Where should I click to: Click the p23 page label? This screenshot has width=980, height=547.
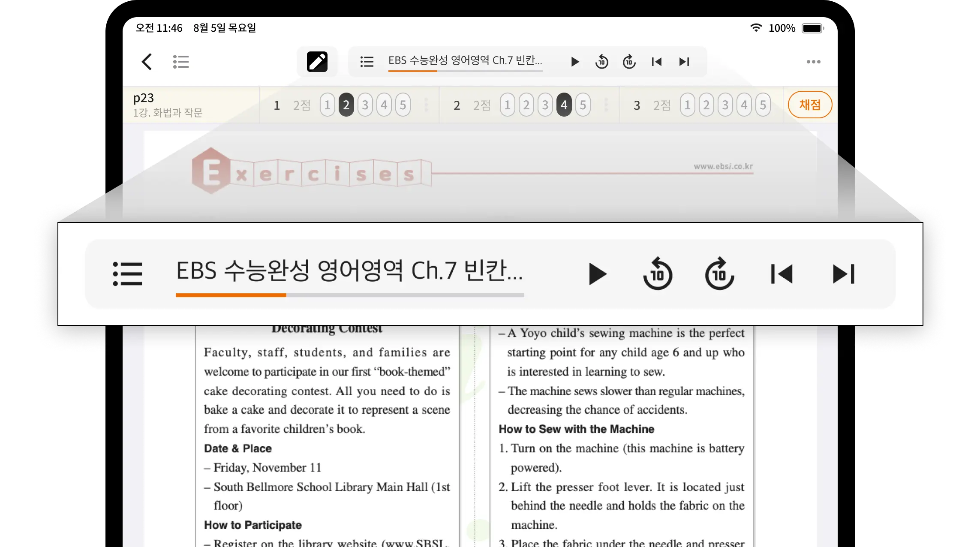143,98
